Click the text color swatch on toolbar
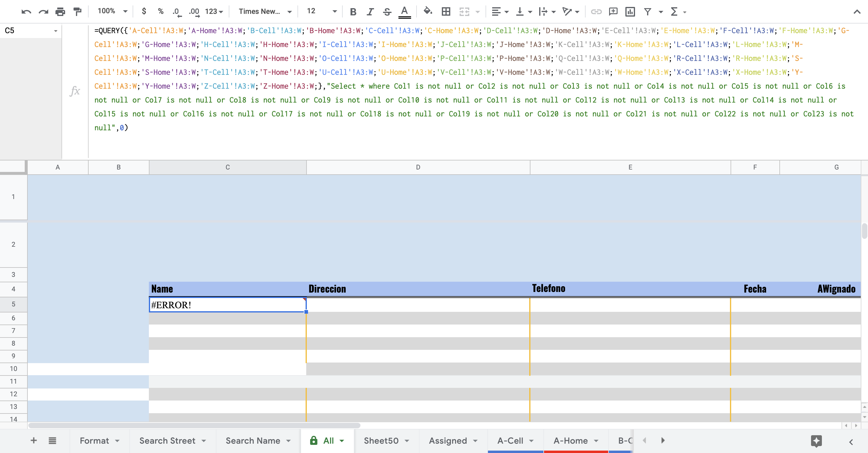 405,11
